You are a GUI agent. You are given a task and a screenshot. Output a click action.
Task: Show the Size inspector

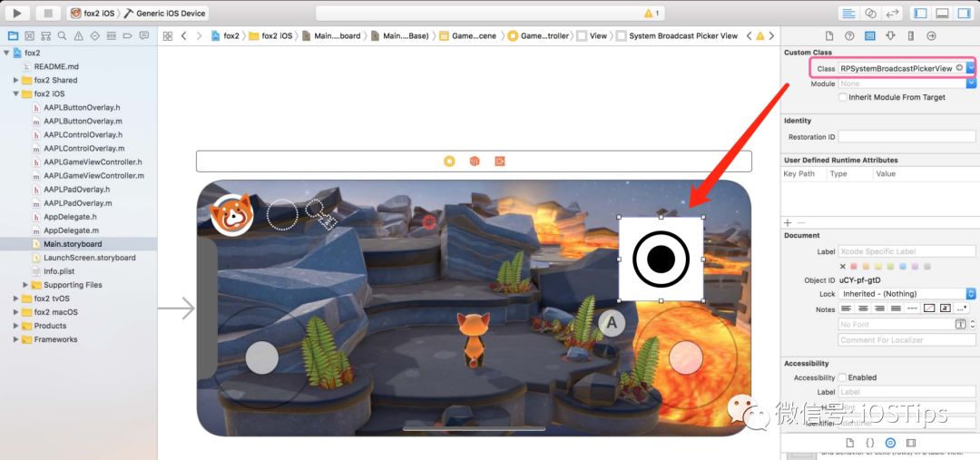[911, 36]
